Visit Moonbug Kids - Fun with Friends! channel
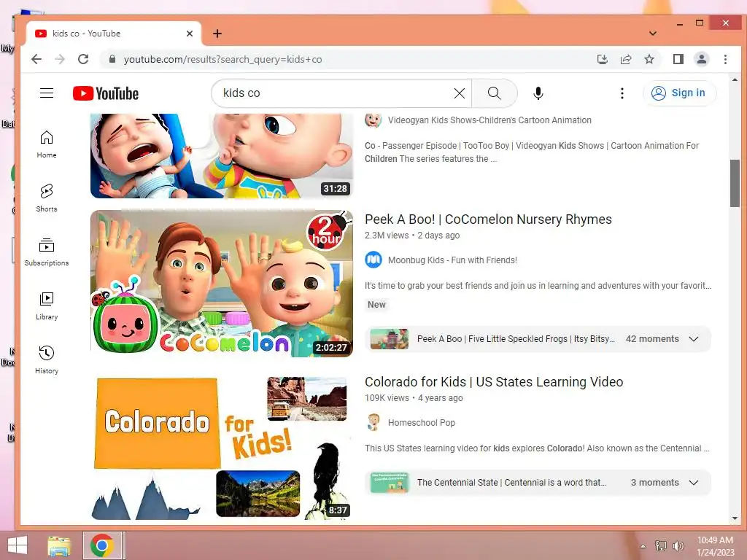747x560 pixels. 452,260
